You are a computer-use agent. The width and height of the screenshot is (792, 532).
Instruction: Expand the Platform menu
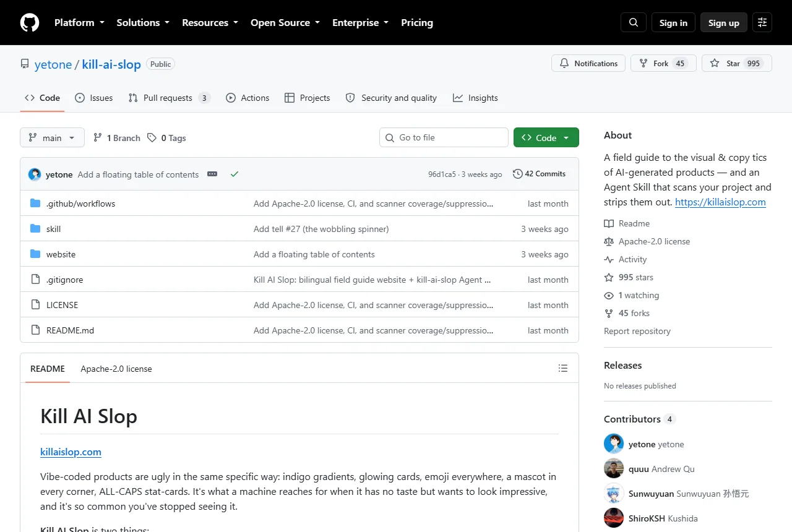79,22
